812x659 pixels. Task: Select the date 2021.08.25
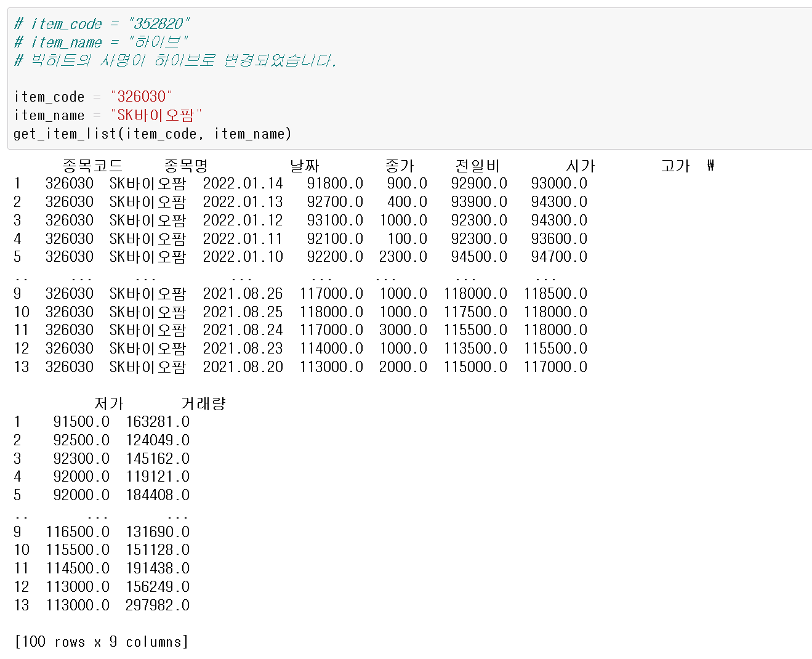pyautogui.click(x=243, y=312)
